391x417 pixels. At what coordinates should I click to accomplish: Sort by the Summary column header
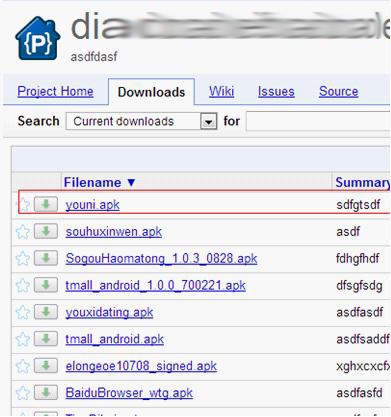pyautogui.click(x=363, y=183)
